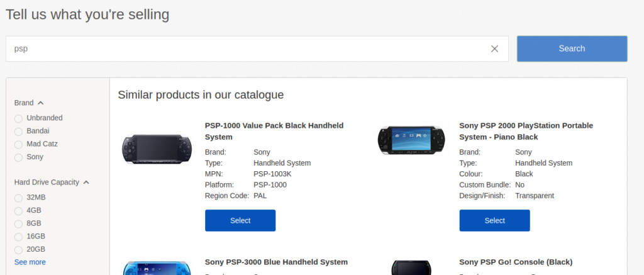Click the blue PSP-3000 console thumbnail

click(x=157, y=267)
